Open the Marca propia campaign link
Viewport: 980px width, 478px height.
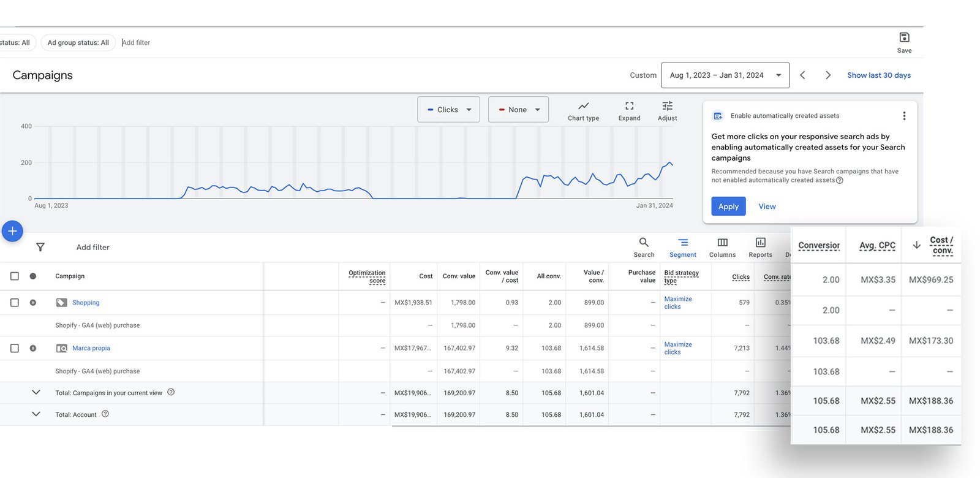click(91, 348)
